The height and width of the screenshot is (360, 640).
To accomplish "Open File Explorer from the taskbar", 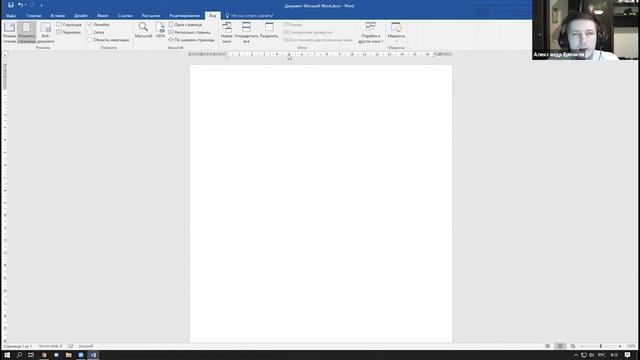I will pyautogui.click(x=69, y=355).
